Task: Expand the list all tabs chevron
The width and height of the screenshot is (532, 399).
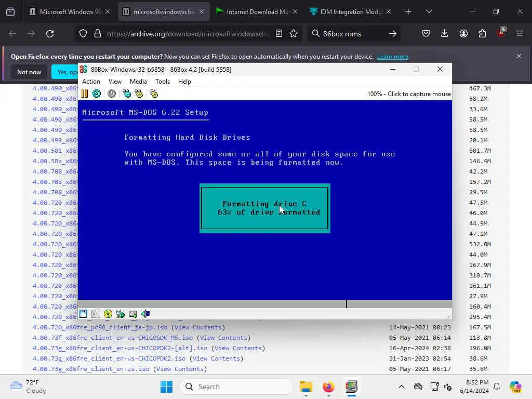Action: click(x=429, y=12)
